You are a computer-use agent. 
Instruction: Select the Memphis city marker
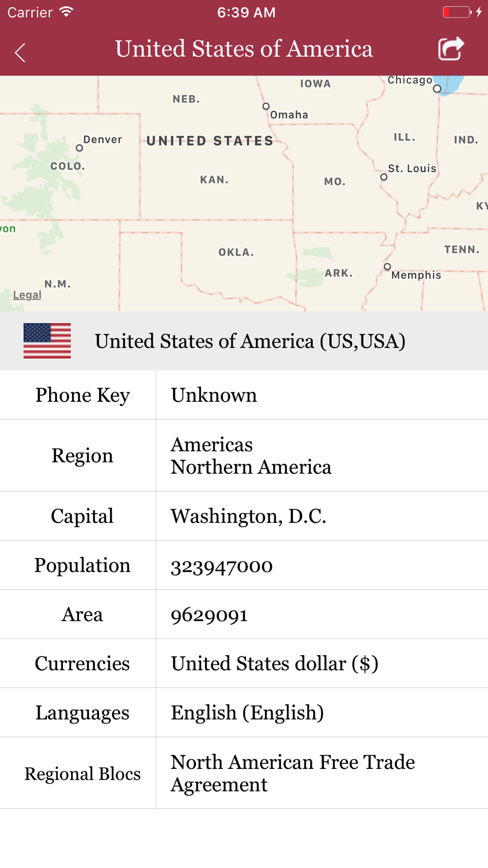pyautogui.click(x=387, y=267)
